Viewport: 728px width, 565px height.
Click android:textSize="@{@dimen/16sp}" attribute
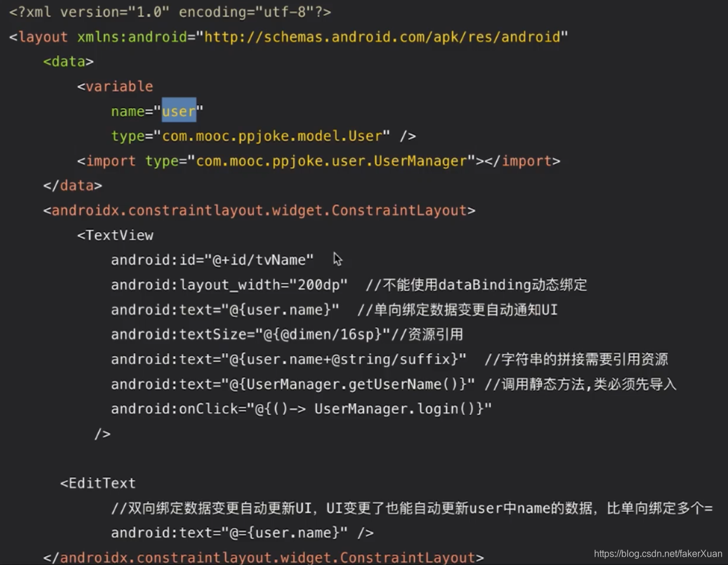tap(251, 334)
